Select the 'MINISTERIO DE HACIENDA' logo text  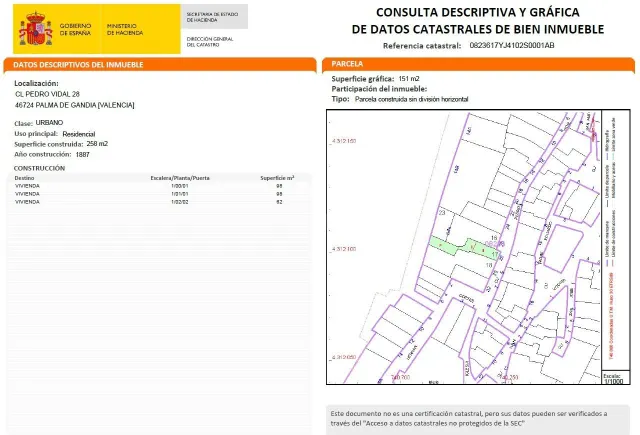125,29
